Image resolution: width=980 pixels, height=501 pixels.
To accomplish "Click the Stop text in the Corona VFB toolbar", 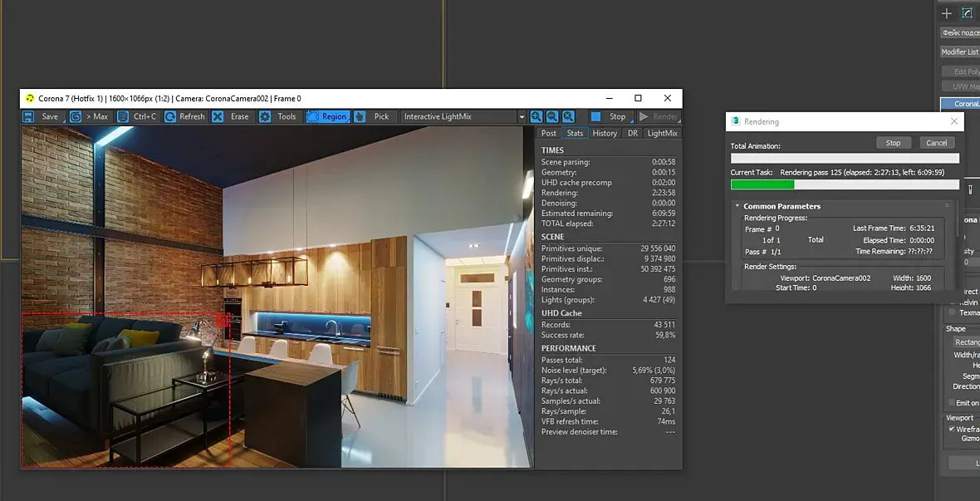I will 618,116.
